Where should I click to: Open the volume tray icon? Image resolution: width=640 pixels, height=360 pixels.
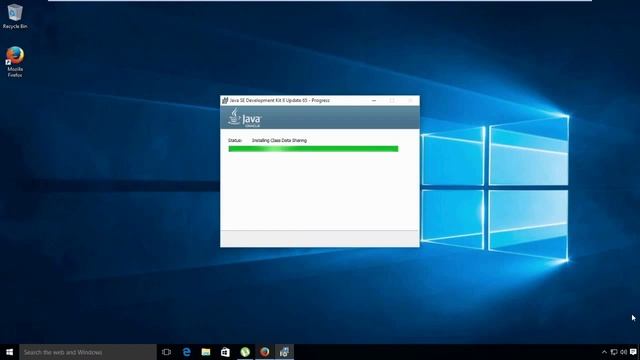[x=623, y=352]
